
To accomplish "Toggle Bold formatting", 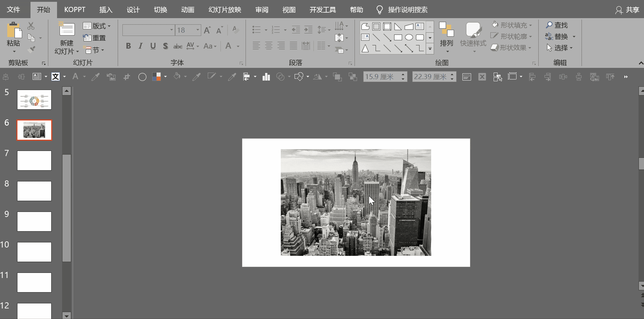I will 128,46.
